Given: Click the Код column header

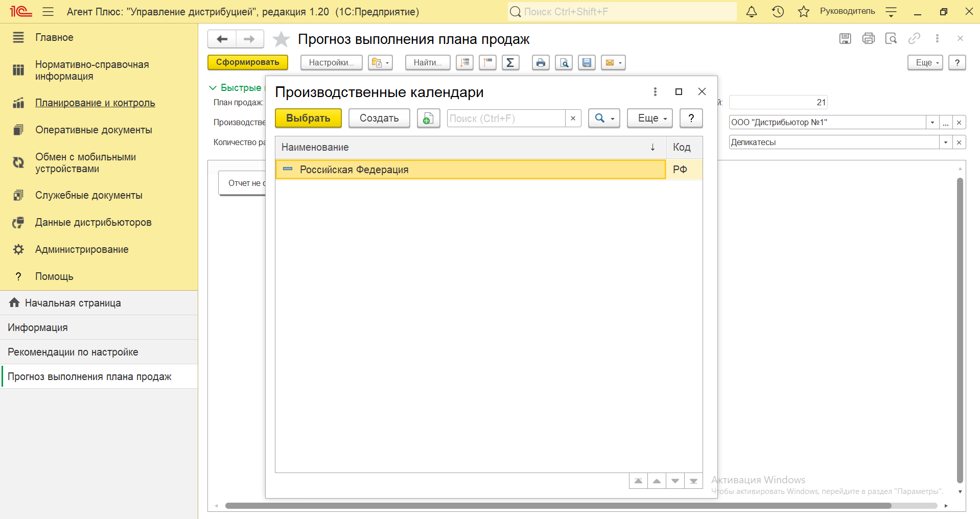Looking at the screenshot, I should tap(684, 147).
